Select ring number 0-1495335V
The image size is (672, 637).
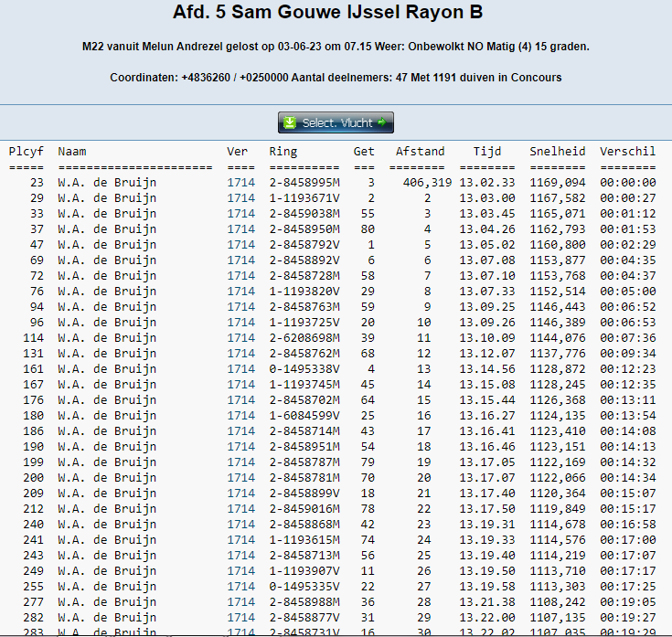[304, 587]
